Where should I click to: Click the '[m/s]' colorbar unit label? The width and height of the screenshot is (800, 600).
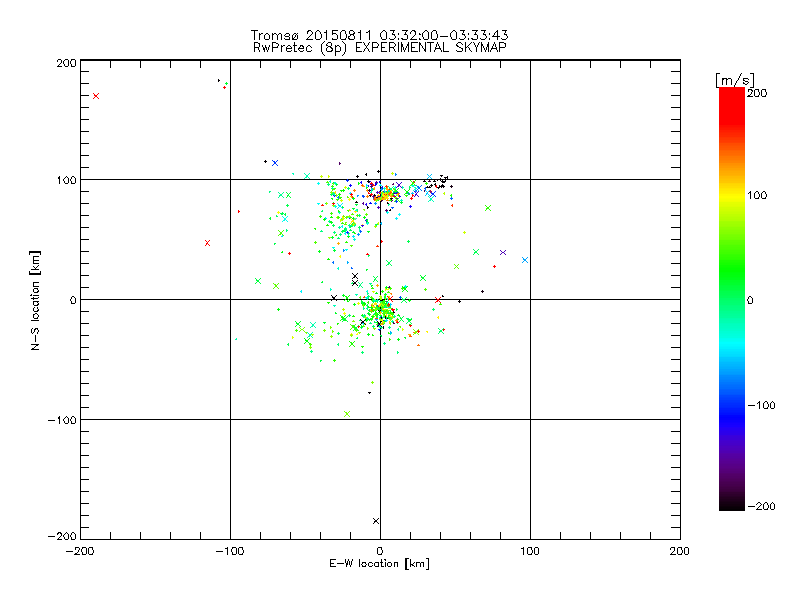click(735, 80)
